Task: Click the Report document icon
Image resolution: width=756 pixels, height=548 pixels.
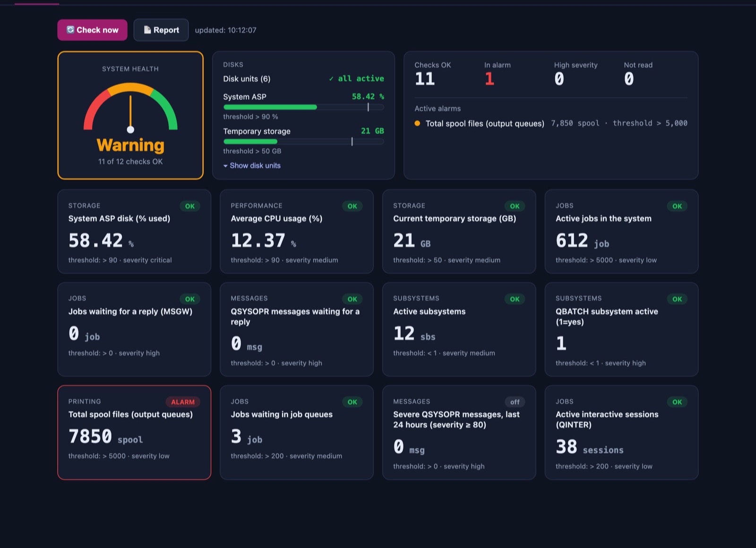Action: coord(147,30)
